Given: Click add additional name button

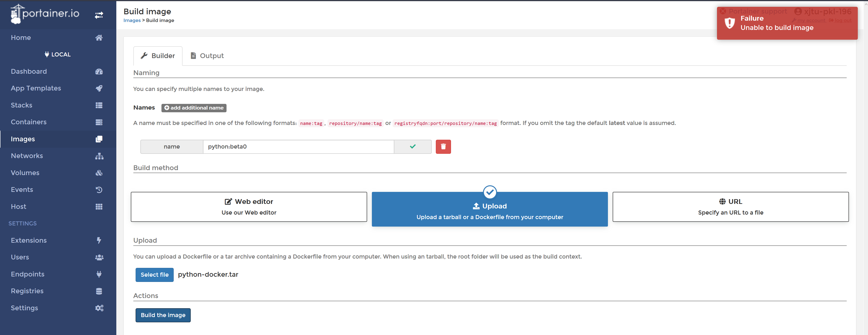Looking at the screenshot, I should (194, 108).
